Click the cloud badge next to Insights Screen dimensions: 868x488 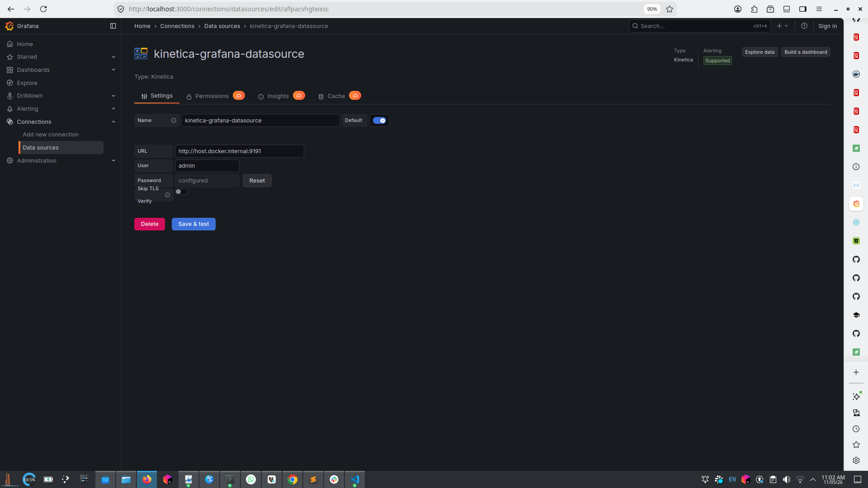click(x=299, y=96)
